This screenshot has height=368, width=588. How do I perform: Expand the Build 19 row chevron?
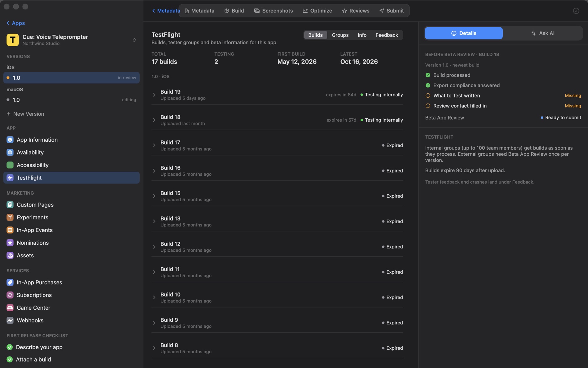click(154, 95)
